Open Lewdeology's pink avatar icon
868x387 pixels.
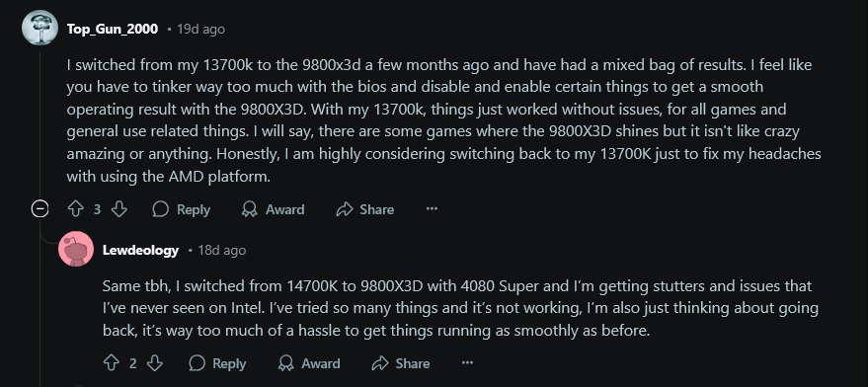[76, 249]
